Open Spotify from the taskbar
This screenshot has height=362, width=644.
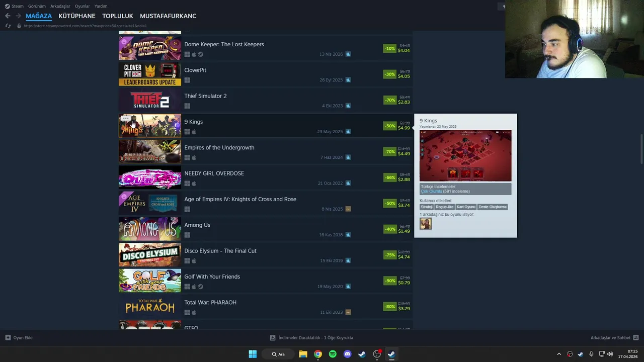[333, 354]
